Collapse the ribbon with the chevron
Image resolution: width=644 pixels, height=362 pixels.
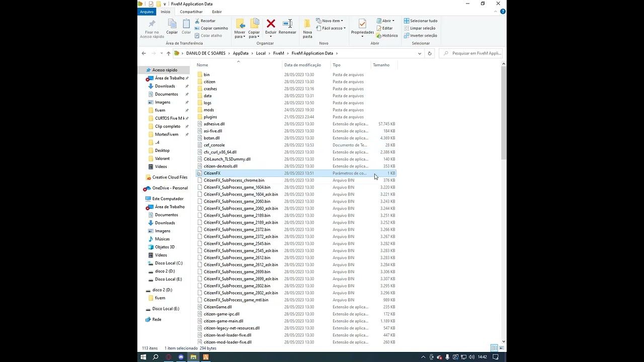496,12
